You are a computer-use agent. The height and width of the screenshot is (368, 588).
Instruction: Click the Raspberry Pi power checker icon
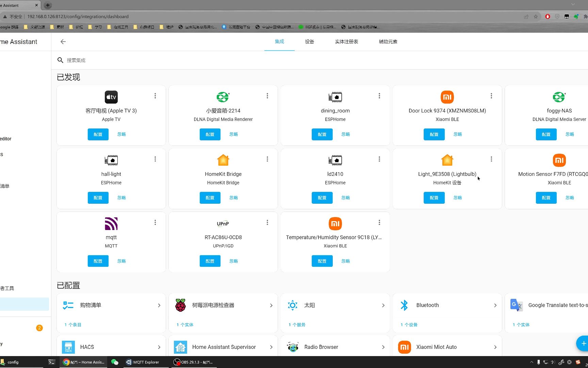pos(180,305)
